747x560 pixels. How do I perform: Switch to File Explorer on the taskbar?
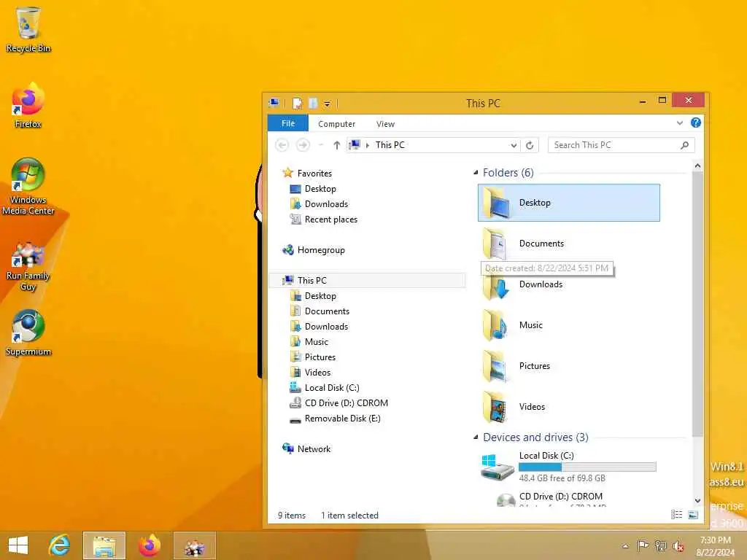[104, 545]
